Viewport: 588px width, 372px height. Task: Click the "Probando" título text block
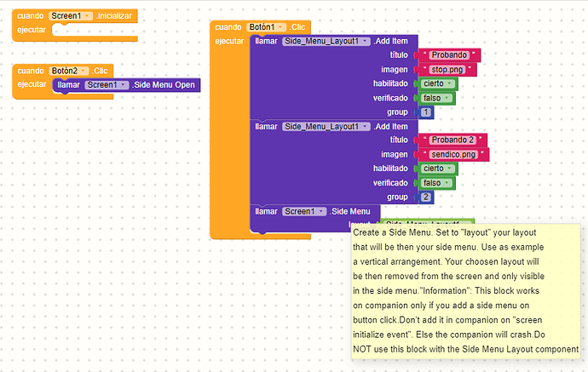coord(448,55)
